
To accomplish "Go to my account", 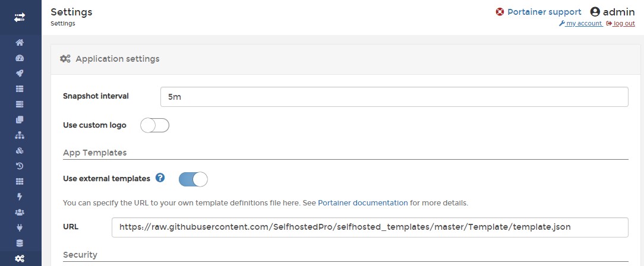I will pos(580,23).
